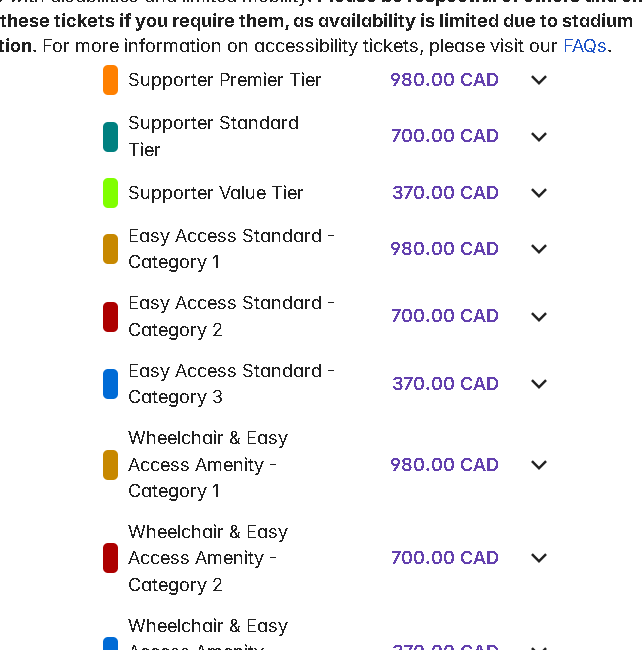The image size is (642, 650).
Task: Expand Easy Access Standard Category 3 chevron
Action: point(539,384)
